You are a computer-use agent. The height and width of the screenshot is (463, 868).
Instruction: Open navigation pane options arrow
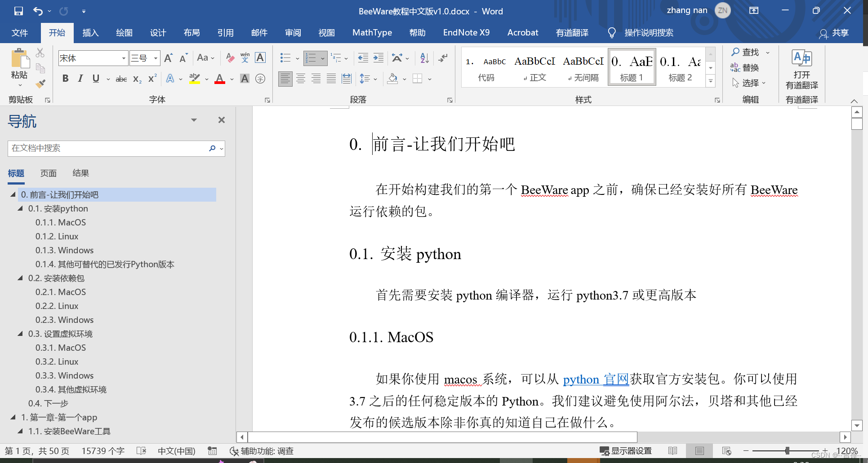194,120
